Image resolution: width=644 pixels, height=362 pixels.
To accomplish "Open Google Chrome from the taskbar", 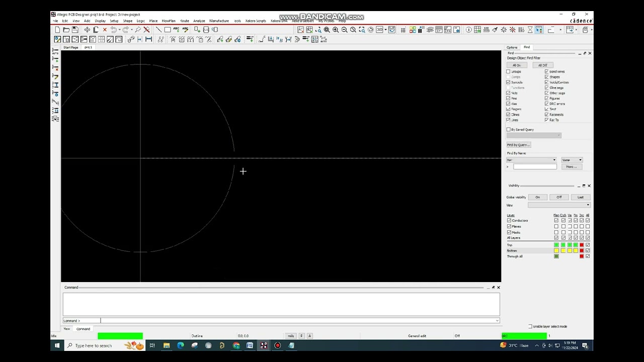I will pyautogui.click(x=236, y=345).
